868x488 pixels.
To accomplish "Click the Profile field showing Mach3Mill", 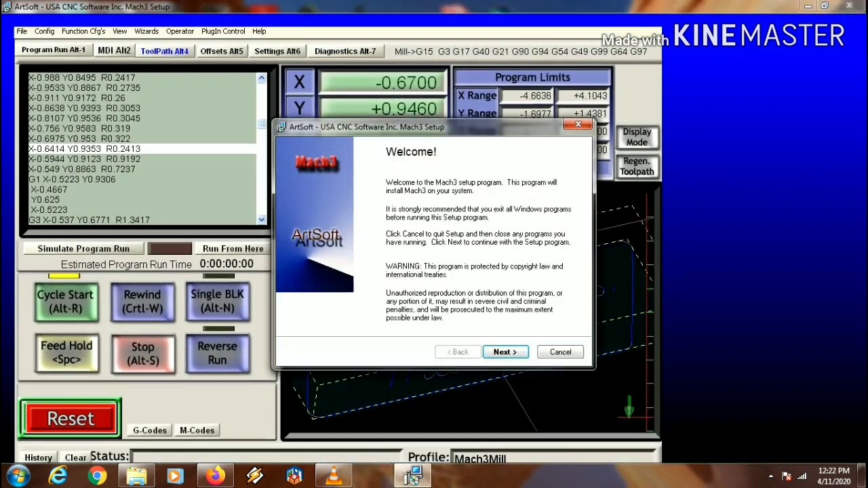I will coord(553,459).
